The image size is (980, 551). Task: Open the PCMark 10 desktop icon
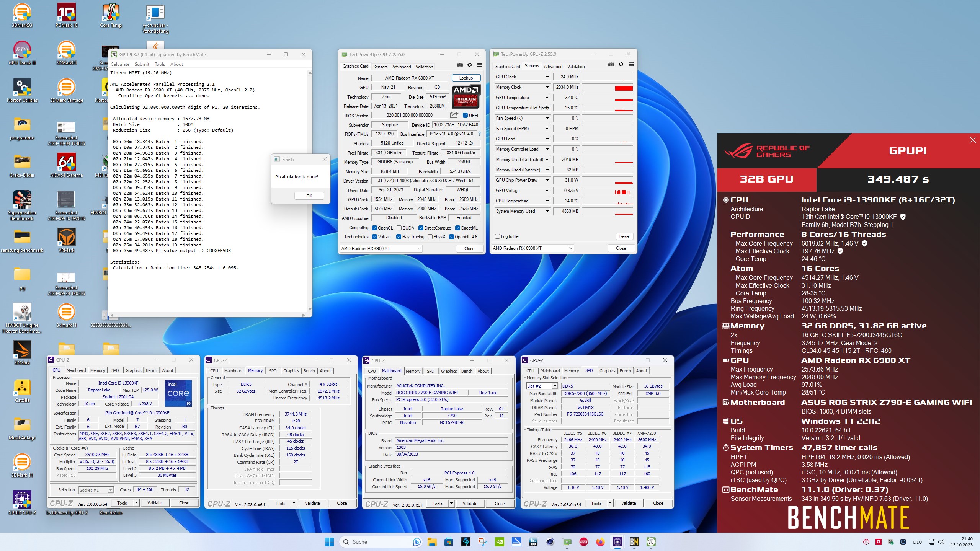click(x=66, y=15)
